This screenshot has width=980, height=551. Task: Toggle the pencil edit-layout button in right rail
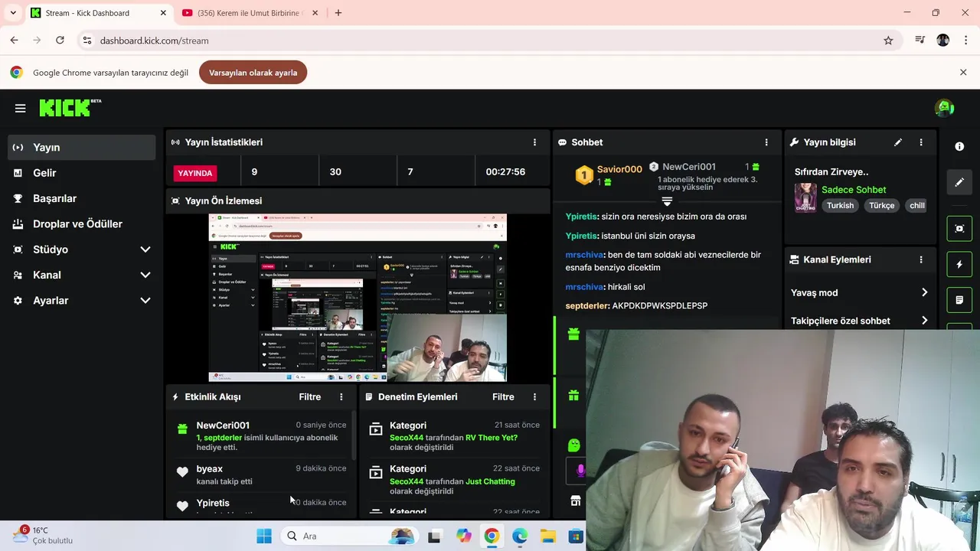[x=959, y=182]
